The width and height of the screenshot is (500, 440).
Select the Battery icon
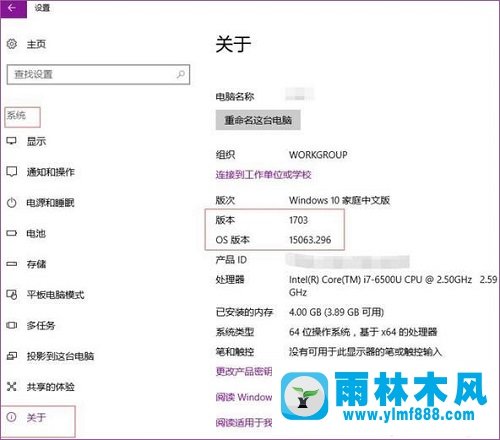pyautogui.click(x=12, y=233)
